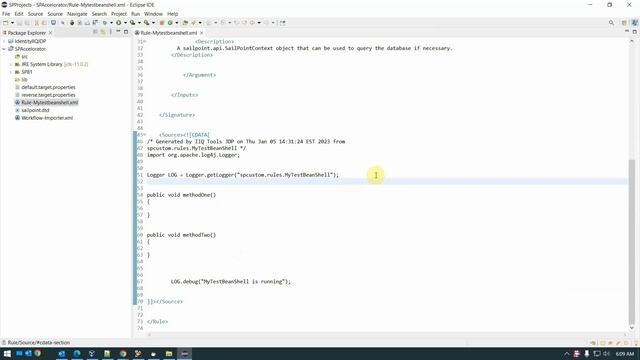640x360 pixels.
Task: Collapse the Source fold marker at line 45
Action: click(x=144, y=135)
